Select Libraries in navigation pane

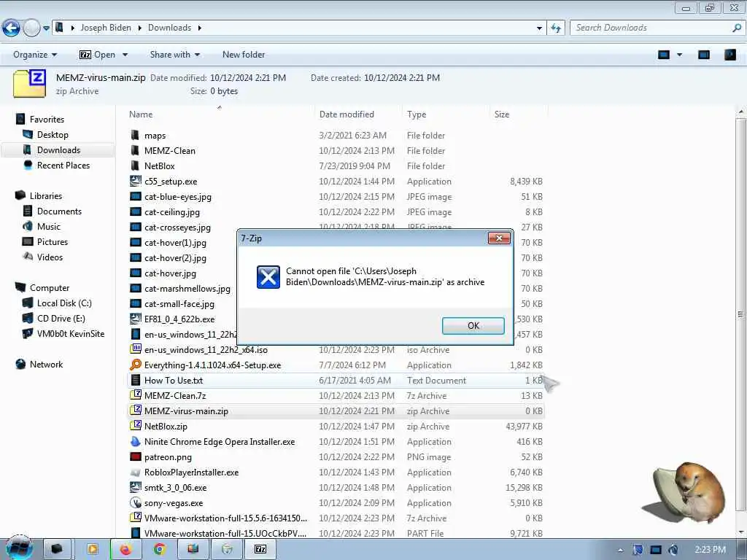click(x=46, y=195)
